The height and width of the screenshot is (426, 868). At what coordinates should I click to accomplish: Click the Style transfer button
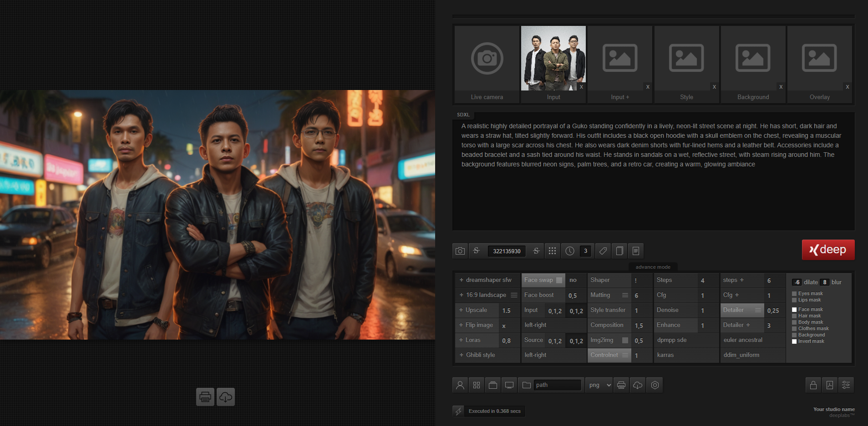point(609,310)
